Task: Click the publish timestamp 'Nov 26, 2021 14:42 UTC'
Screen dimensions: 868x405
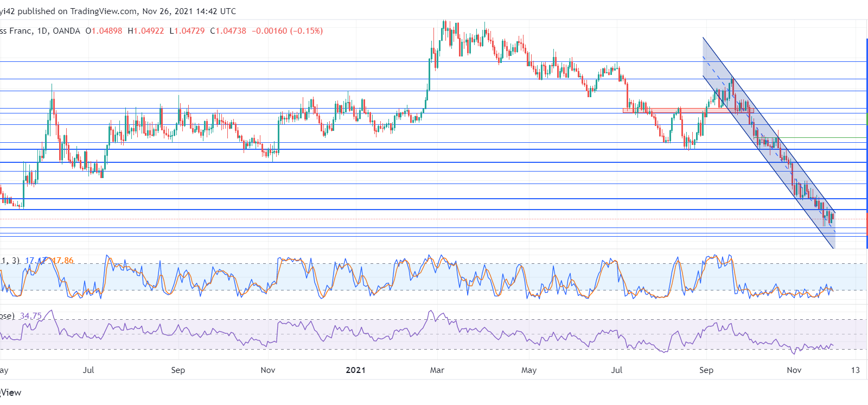Action: (189, 11)
